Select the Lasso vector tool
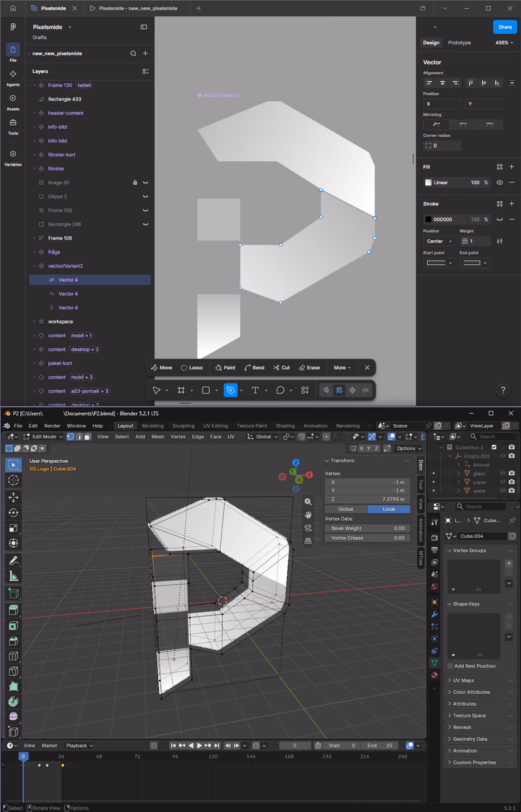The width and height of the screenshot is (521, 812). pos(192,368)
